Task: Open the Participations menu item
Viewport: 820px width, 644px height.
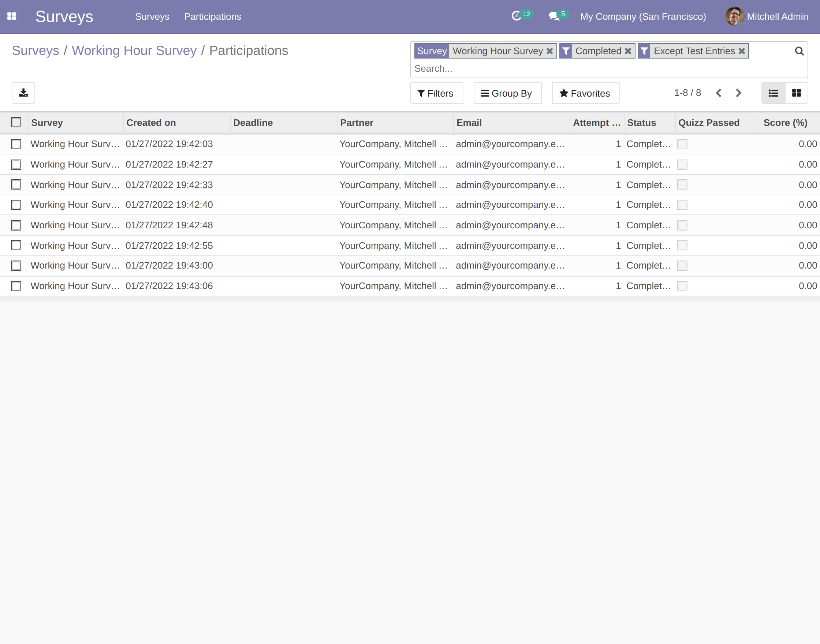Action: click(x=212, y=16)
